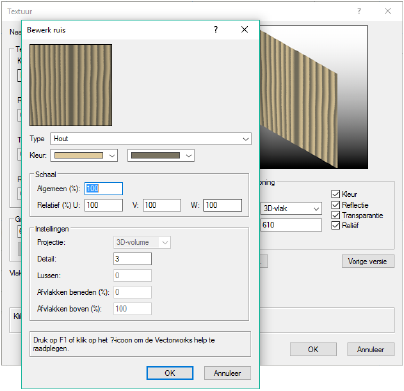Image resolution: width=404 pixels, height=391 pixels.
Task: Click the Detail value field
Action: [132, 259]
